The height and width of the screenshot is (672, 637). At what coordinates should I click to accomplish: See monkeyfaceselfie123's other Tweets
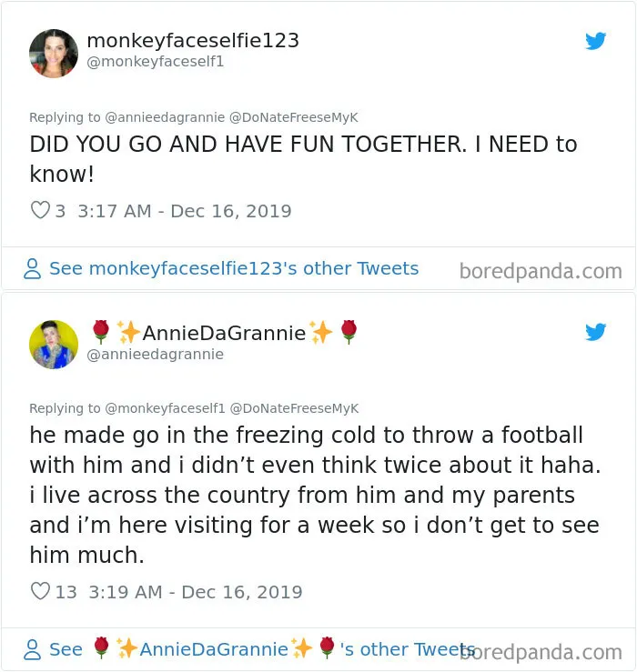(x=234, y=269)
